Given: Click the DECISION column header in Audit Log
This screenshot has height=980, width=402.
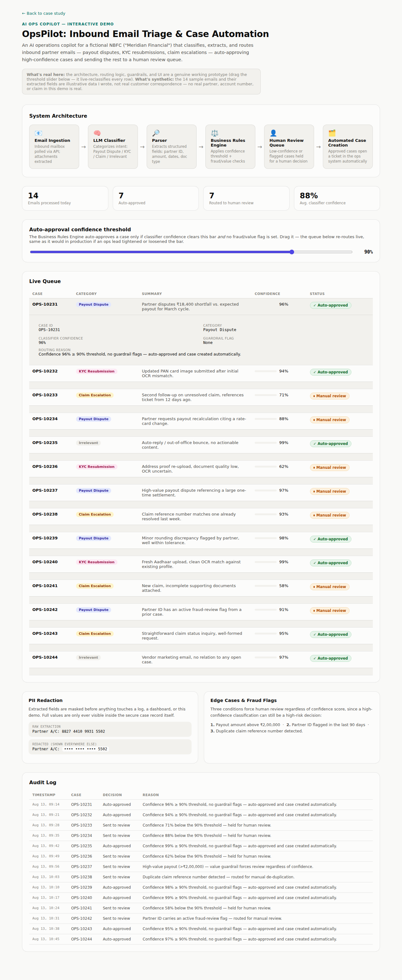Looking at the screenshot, I should pos(112,795).
